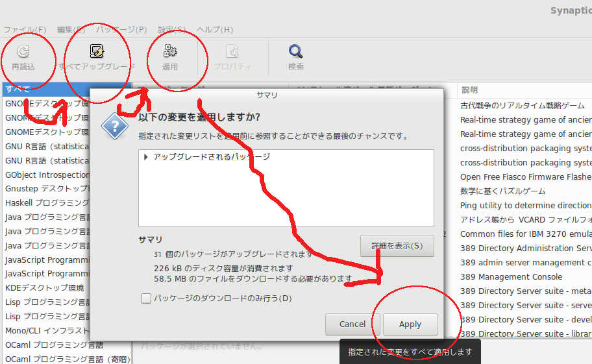Screen dimensions: 592x364
Task: Select OCaml プログラミング言語 (寄贈) category
Action: [68, 359]
